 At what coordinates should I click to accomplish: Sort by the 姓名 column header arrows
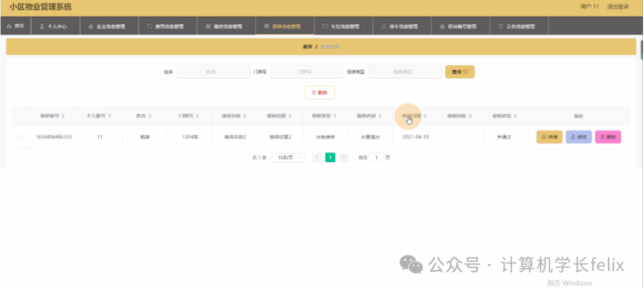(150, 116)
